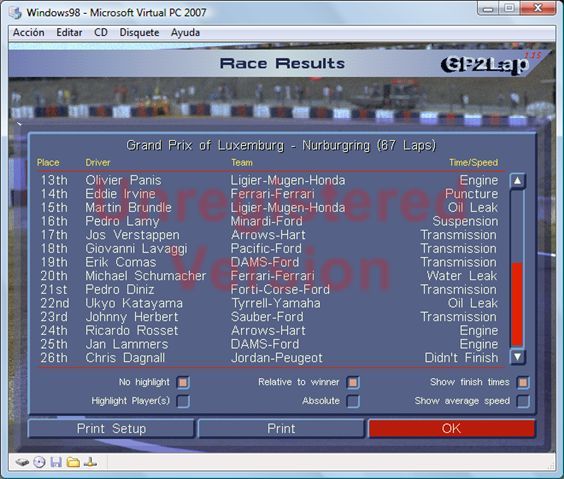Select the Johnny Herbert row

tap(269, 317)
